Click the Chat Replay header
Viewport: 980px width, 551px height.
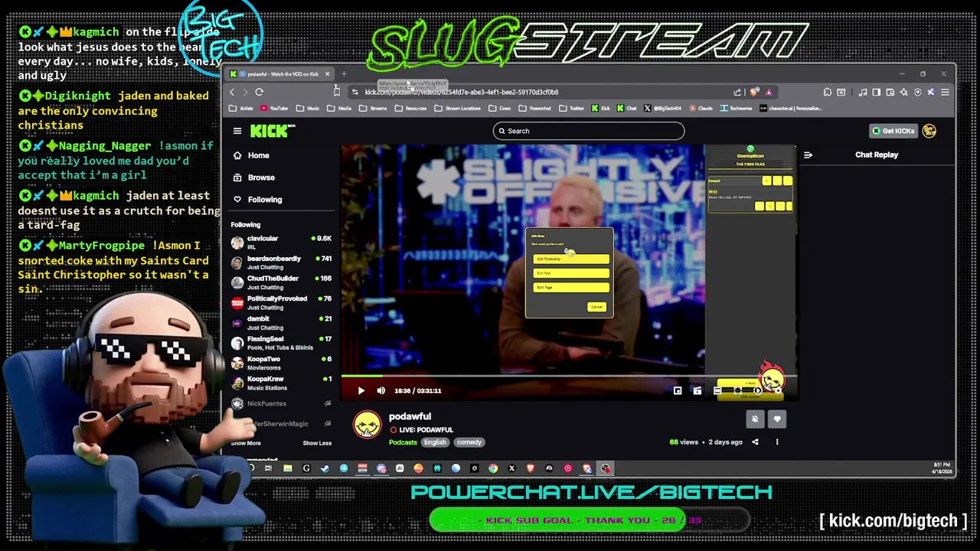(877, 155)
